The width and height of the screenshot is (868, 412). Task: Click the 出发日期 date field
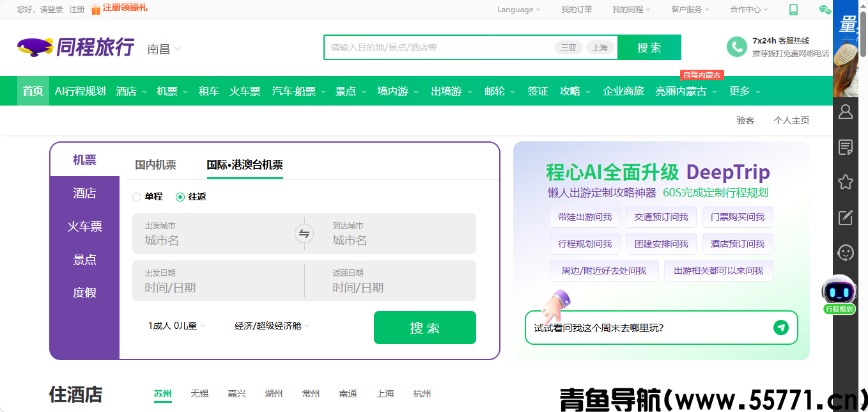point(218,281)
